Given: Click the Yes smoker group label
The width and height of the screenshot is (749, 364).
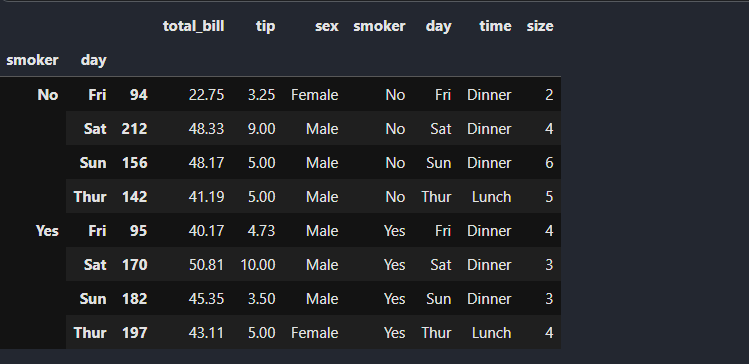Looking at the screenshot, I should (47, 231).
